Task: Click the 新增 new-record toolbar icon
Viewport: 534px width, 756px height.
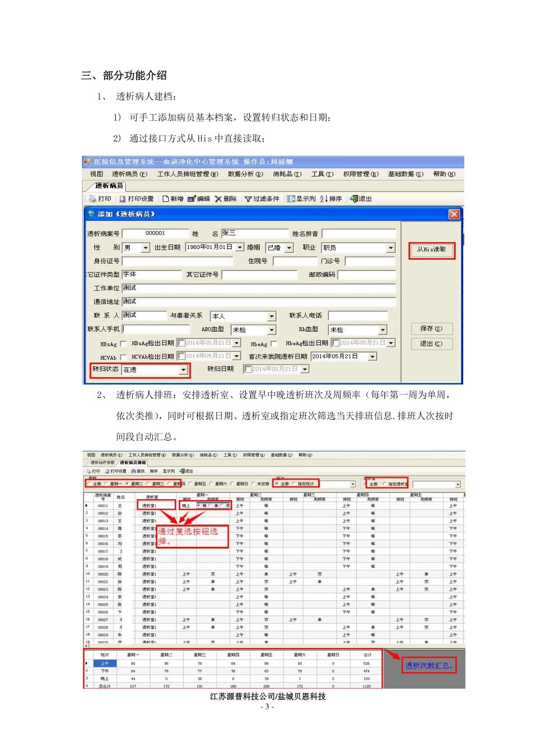Action: click(x=173, y=199)
